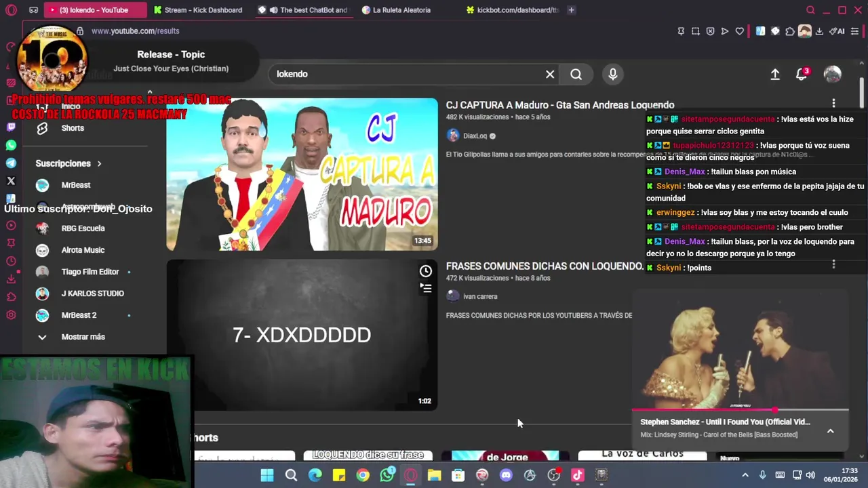Open GX Corner gamepad icon
Screen dimensions: 868x488
tap(33, 10)
